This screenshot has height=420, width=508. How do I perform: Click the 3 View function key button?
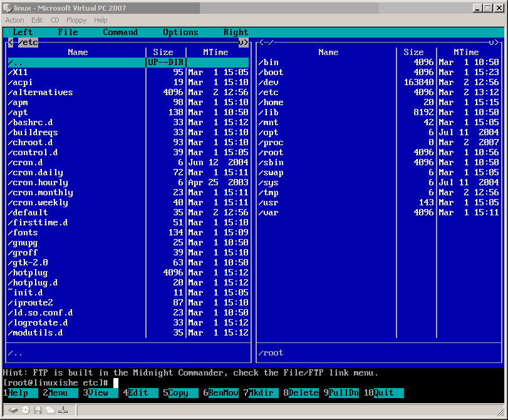[100, 393]
